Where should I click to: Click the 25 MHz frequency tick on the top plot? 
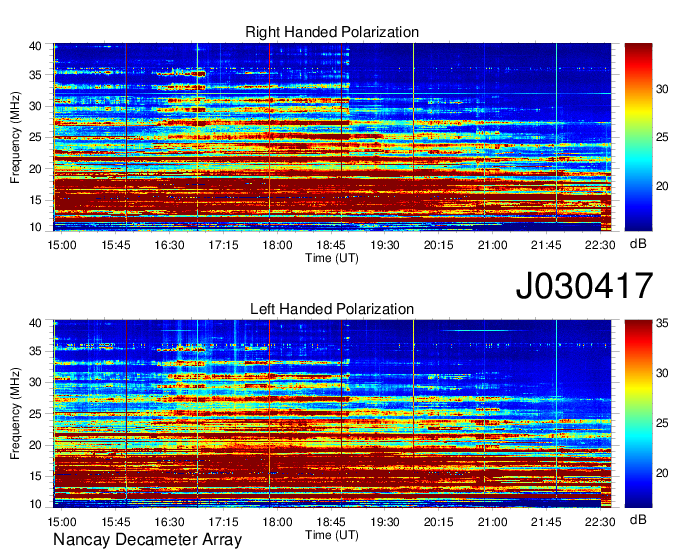click(35, 137)
